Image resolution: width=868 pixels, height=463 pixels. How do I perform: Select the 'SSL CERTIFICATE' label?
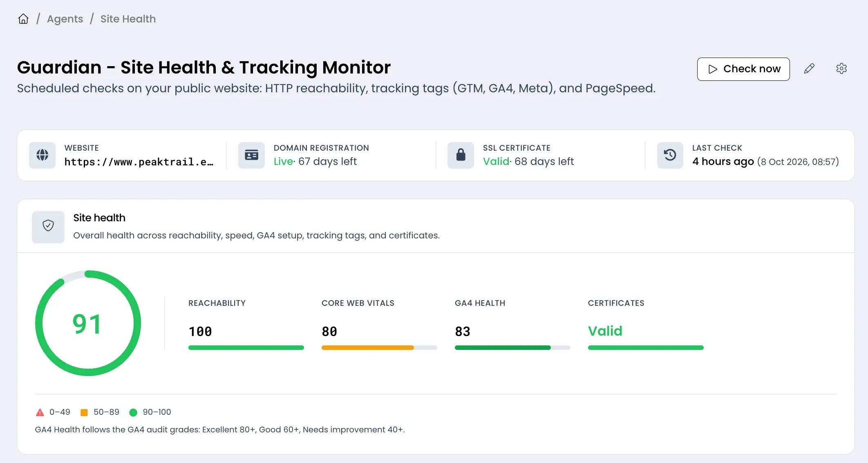(x=517, y=148)
